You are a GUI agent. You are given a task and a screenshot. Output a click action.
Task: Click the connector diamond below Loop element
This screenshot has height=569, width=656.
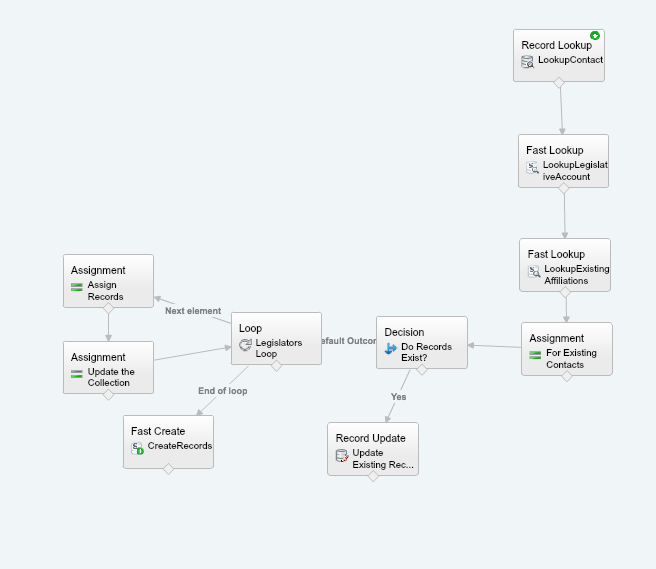tap(276, 365)
